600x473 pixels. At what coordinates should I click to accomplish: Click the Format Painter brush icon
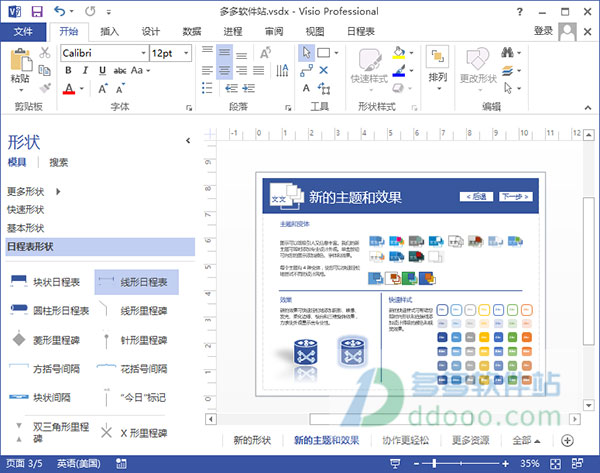tap(45, 88)
